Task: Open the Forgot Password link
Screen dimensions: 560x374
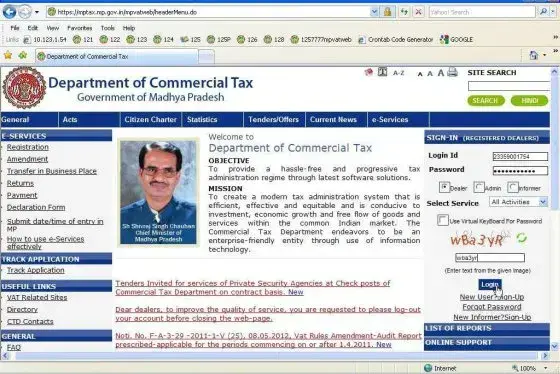Action: 491,307
